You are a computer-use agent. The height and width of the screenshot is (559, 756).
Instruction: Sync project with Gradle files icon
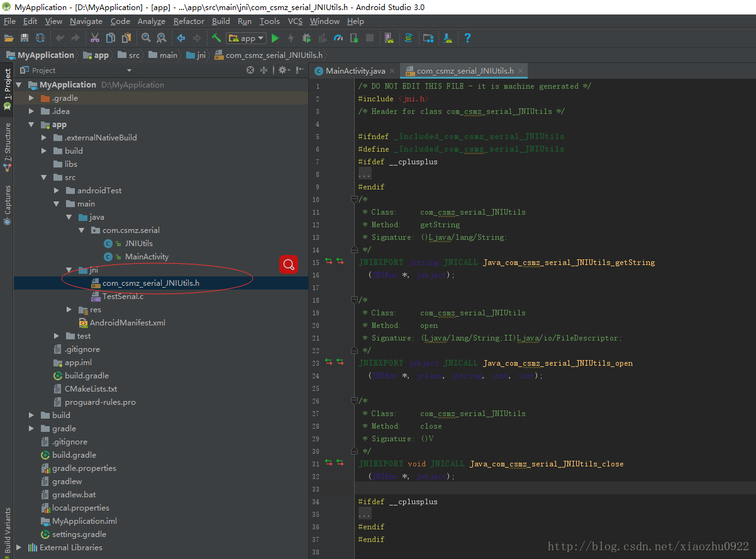(x=408, y=38)
